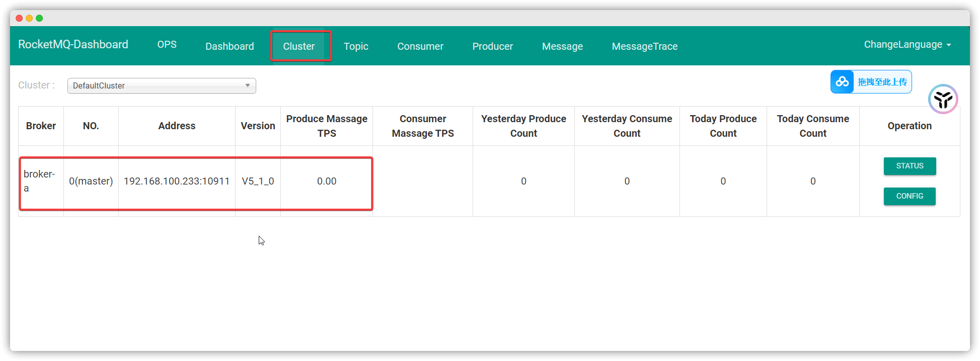Navigate to MessageTrace
The height and width of the screenshot is (361, 980).
point(644,46)
